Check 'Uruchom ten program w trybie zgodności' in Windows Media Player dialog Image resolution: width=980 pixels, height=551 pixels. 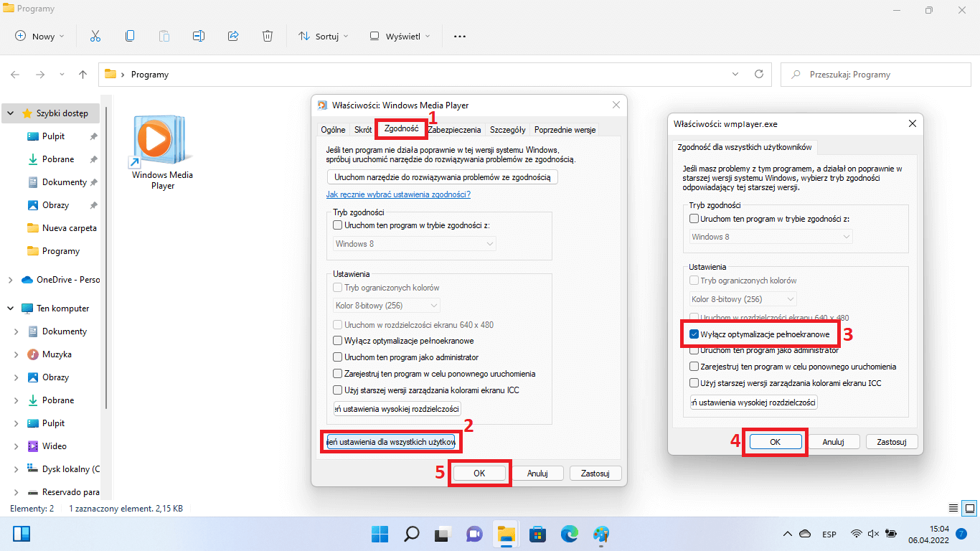tap(339, 225)
